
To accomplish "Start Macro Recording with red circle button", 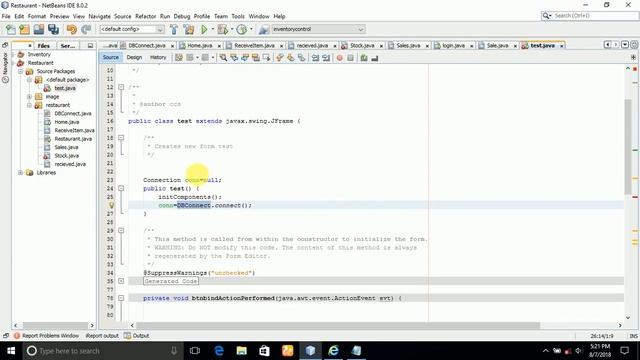I will tap(340, 58).
